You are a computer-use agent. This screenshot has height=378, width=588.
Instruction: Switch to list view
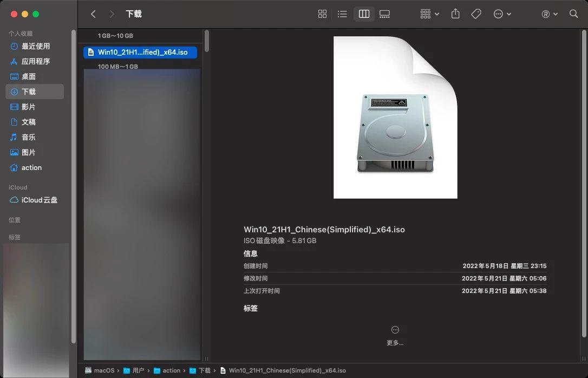[342, 14]
